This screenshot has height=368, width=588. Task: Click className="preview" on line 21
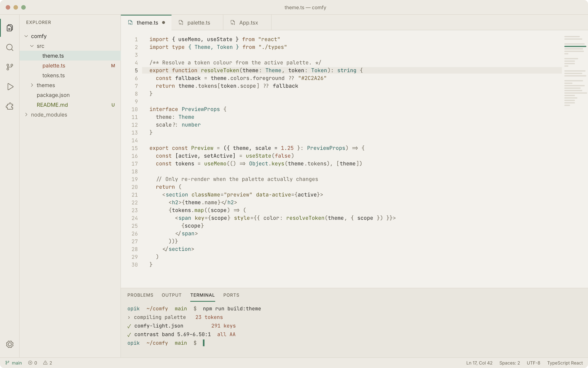tap(222, 195)
